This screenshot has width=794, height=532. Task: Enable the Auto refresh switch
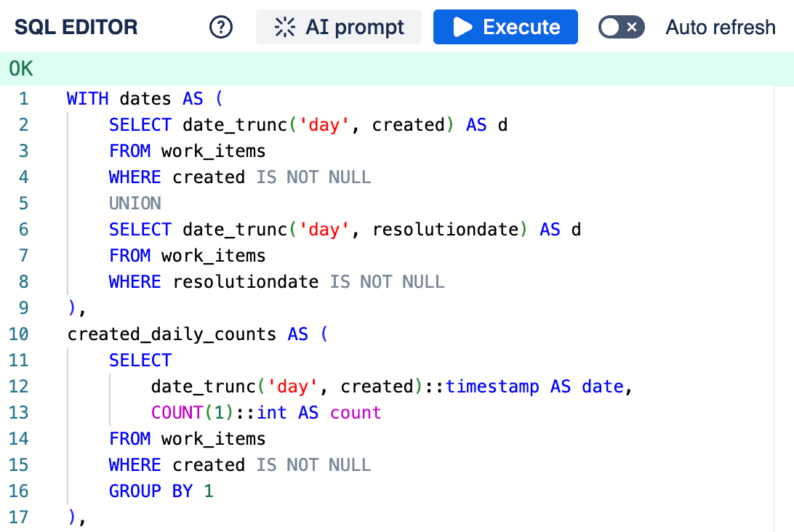coord(622,27)
